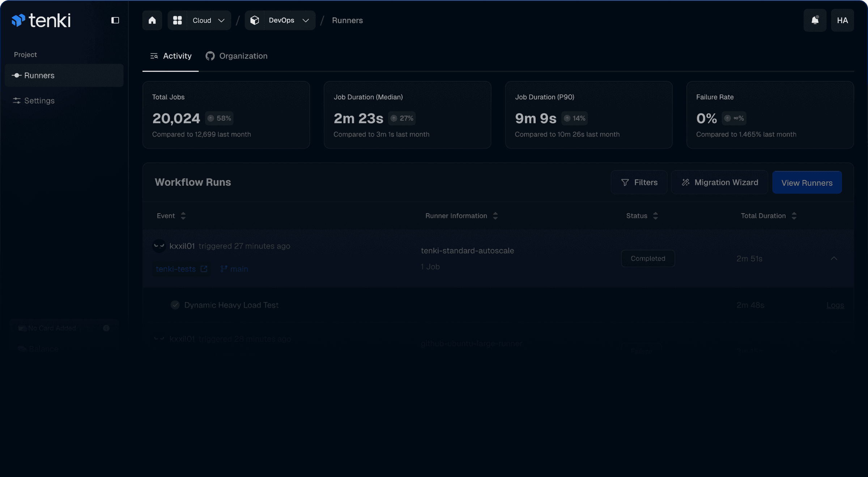Open notifications bell
868x477 pixels.
815,20
